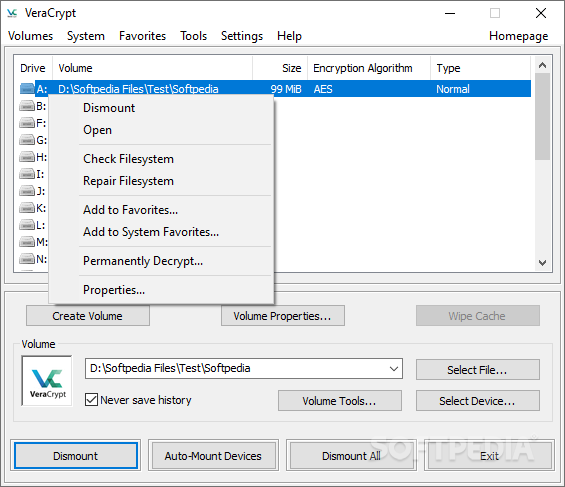Open the Tools menu
The width and height of the screenshot is (565, 487).
point(193,36)
